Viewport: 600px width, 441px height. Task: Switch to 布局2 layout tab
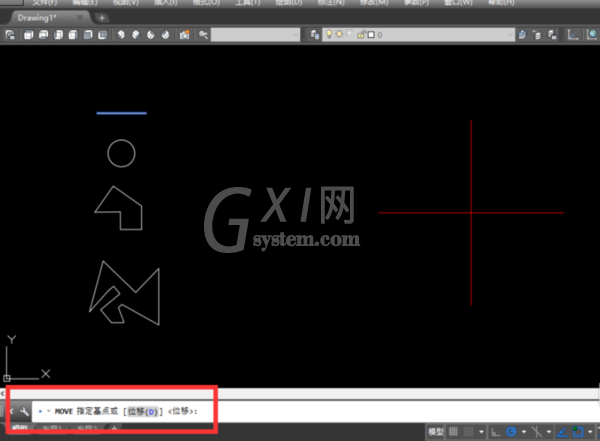(87, 428)
